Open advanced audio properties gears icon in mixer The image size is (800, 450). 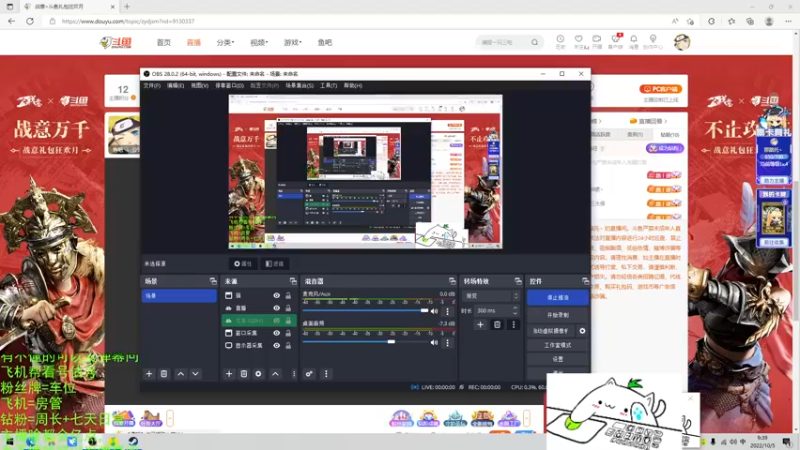(x=309, y=374)
